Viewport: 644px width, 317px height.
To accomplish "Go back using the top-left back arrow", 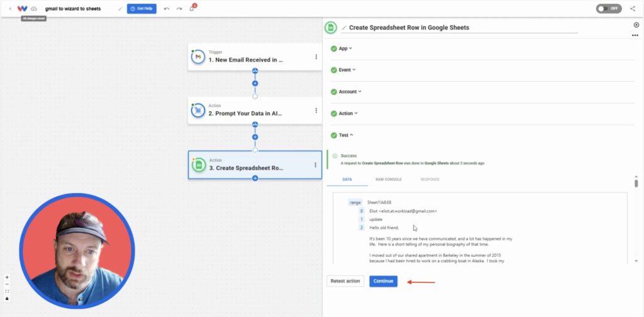I will click(10, 9).
